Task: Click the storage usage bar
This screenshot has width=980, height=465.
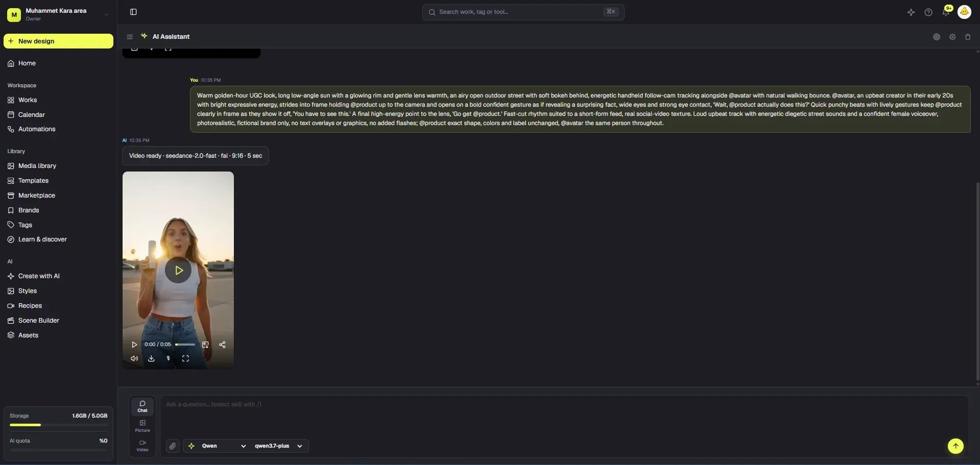Action: point(58,425)
